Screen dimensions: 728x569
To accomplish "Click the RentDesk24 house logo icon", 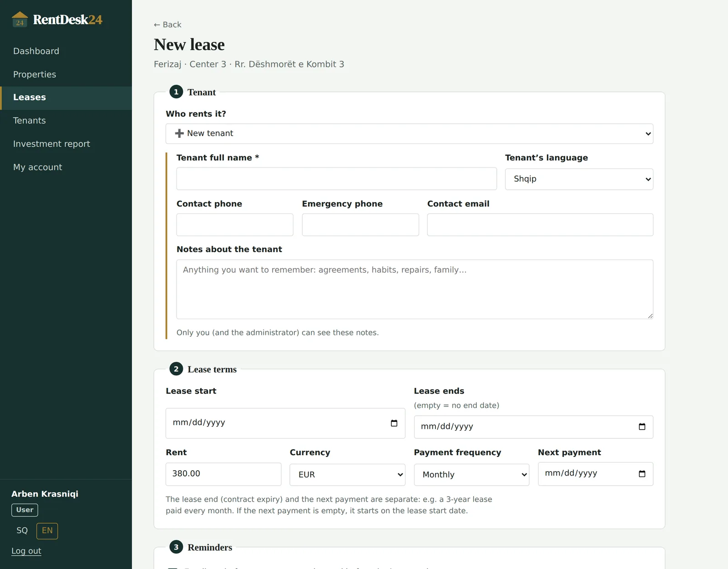I will click(20, 20).
